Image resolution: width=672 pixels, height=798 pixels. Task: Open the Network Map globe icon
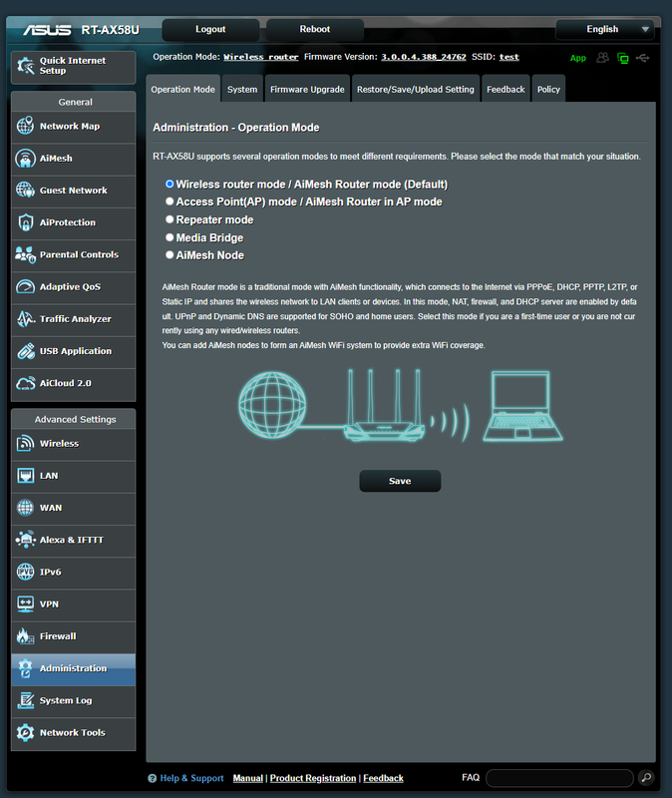point(26,126)
